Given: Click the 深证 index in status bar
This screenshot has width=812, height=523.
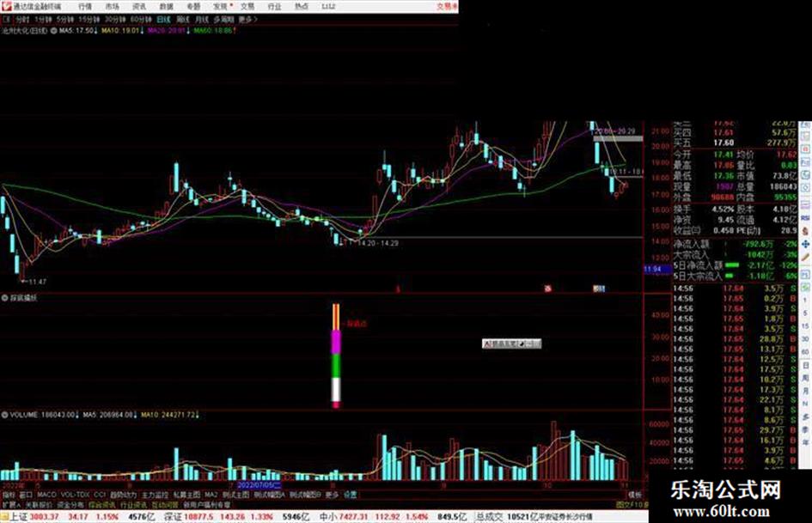Looking at the screenshot, I should pos(173,517).
